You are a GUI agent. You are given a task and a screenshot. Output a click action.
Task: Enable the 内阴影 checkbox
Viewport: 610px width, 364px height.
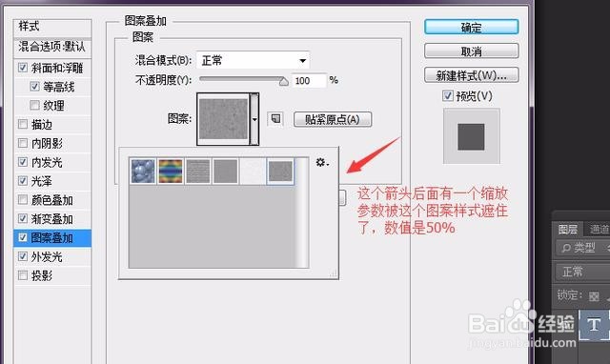(23, 143)
